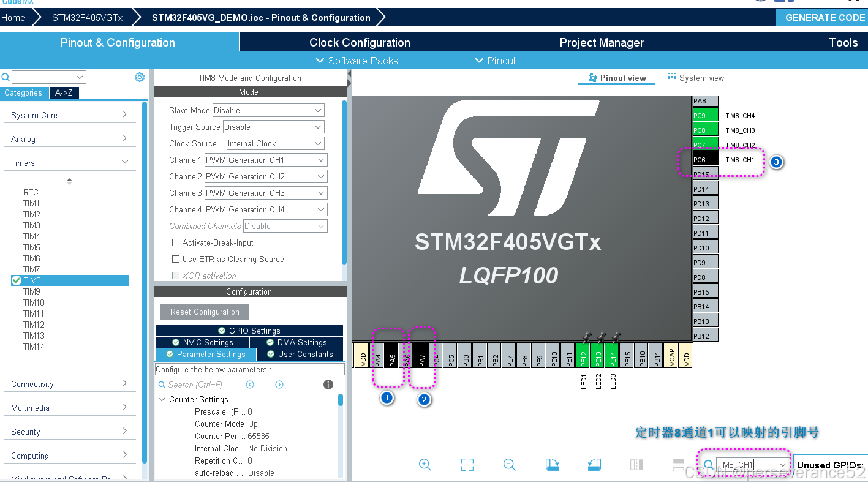This screenshot has height=488, width=868.
Task: Rotate the chip clockwise
Action: tap(552, 465)
